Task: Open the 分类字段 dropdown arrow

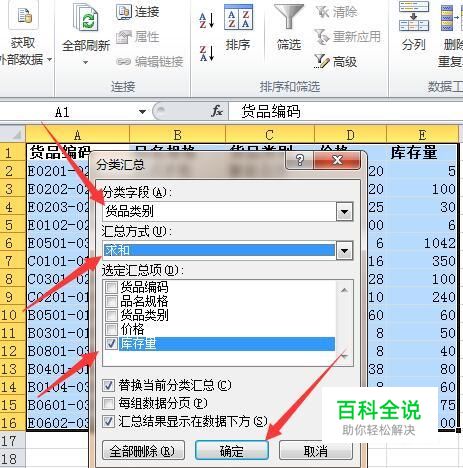Action: (344, 212)
